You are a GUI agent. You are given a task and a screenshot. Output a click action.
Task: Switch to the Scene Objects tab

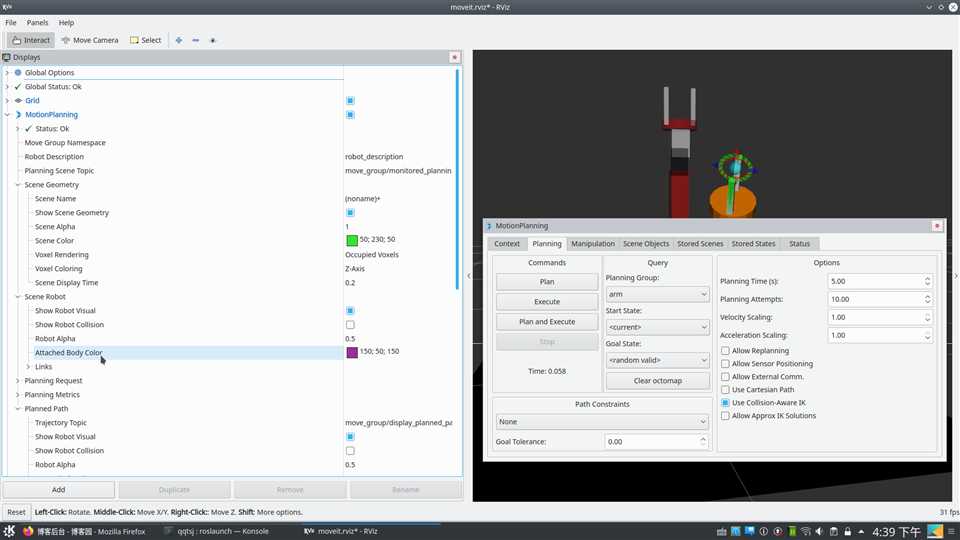click(x=646, y=244)
